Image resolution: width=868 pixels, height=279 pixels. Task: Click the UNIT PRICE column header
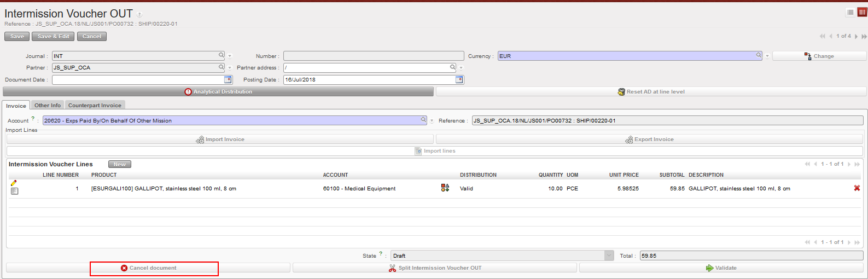tap(624, 175)
